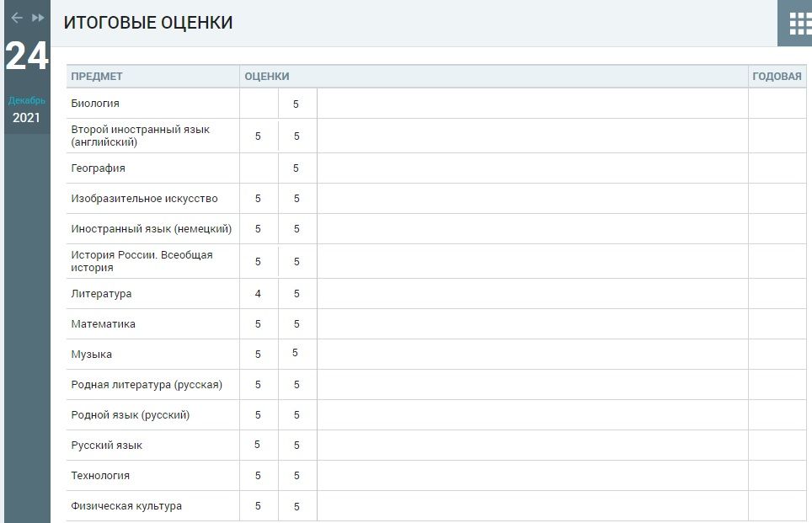Click the year 2021 in sidebar
This screenshot has height=523, width=812.
click(x=26, y=118)
